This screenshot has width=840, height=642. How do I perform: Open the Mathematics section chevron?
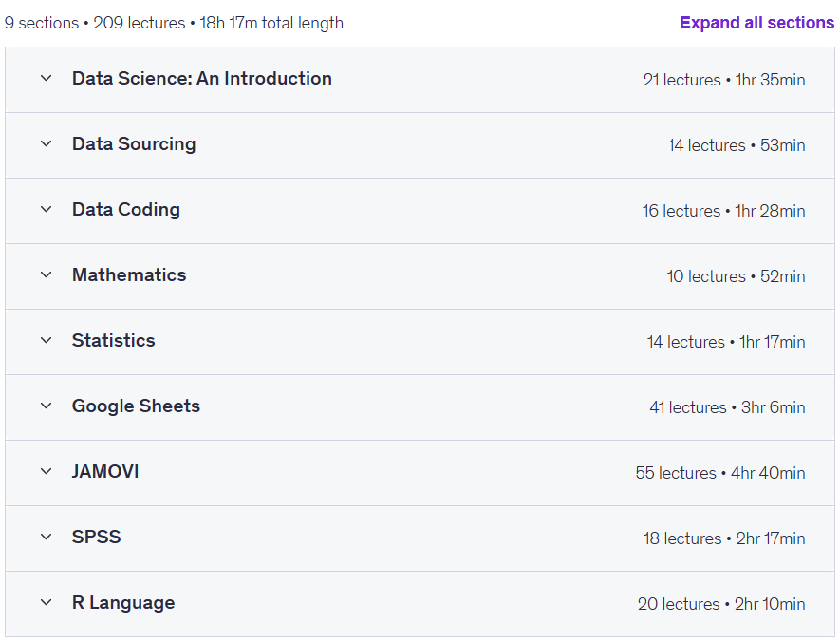click(47, 274)
